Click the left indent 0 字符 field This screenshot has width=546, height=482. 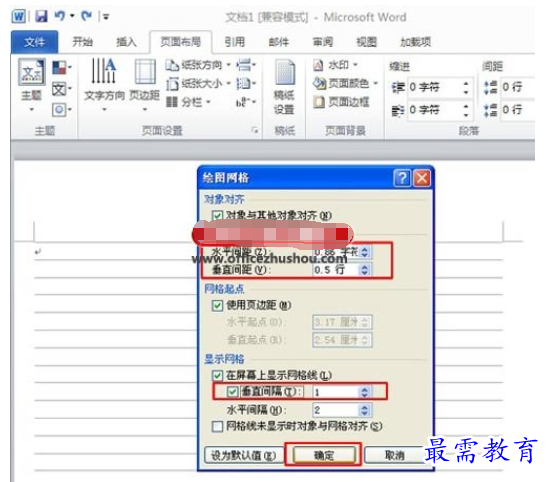pyautogui.click(x=434, y=87)
